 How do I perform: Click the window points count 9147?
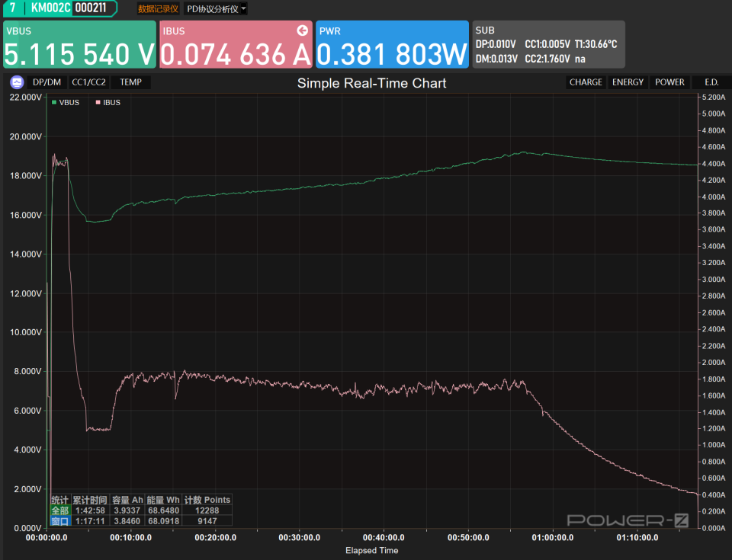click(x=207, y=521)
